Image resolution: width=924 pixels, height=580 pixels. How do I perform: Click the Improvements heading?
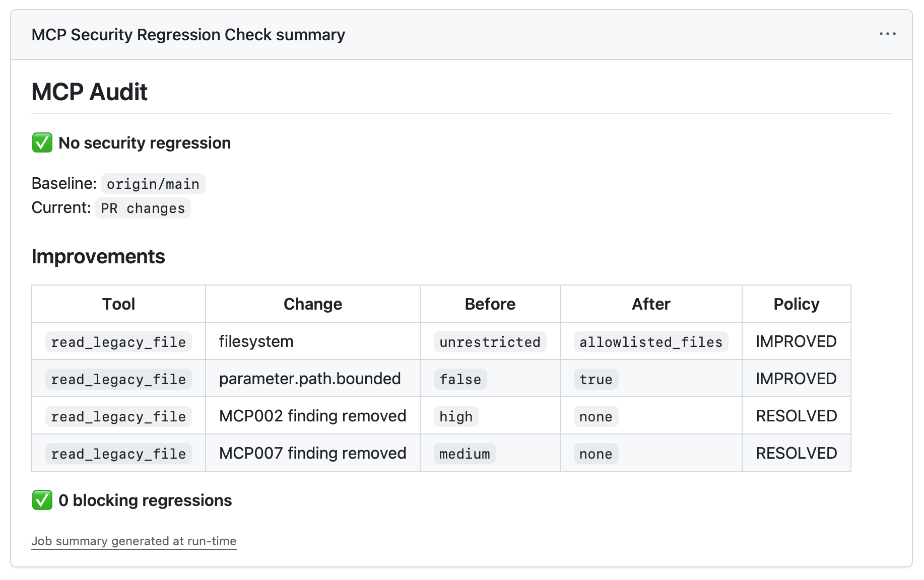(x=98, y=257)
